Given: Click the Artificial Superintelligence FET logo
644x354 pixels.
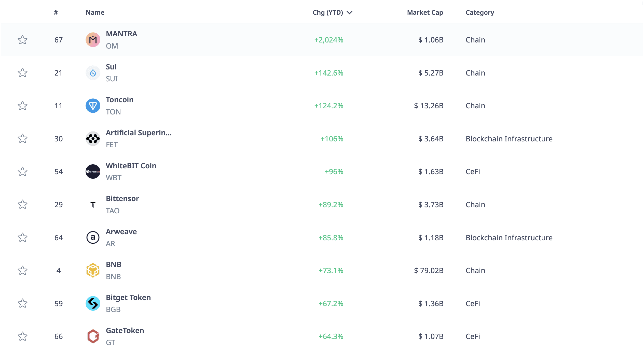Looking at the screenshot, I should click(x=93, y=139).
